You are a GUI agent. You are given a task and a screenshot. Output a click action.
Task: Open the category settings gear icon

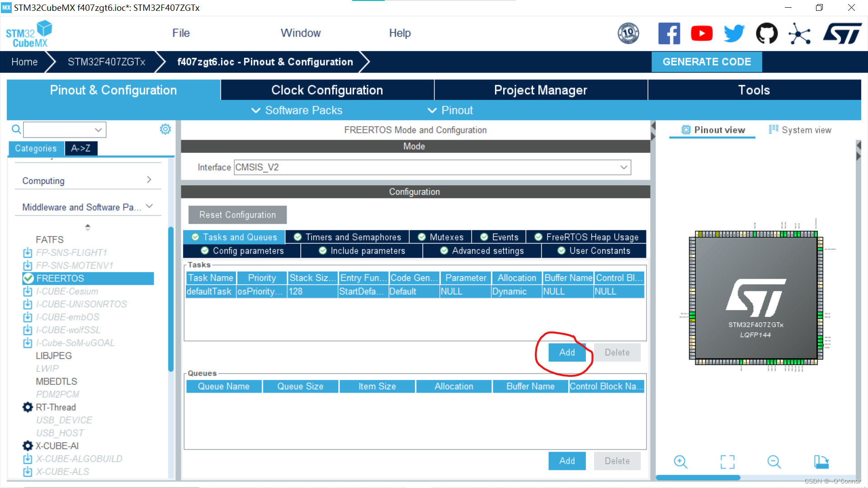[x=165, y=129]
